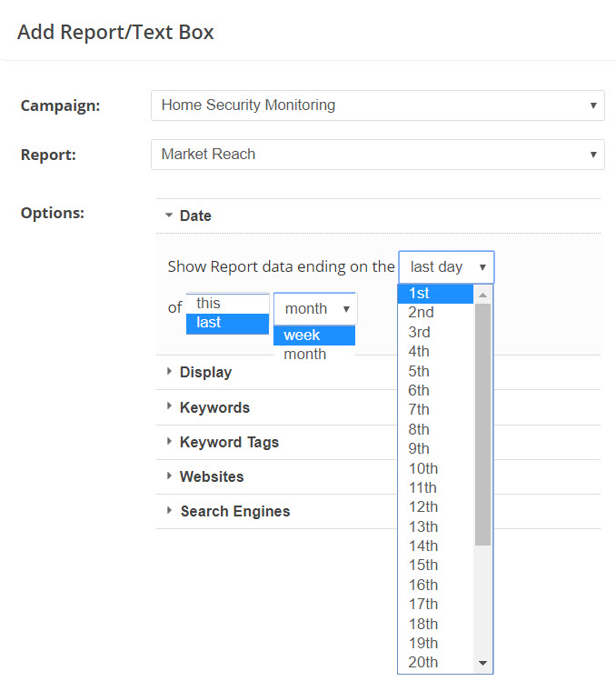Expand the Display section
The height and width of the screenshot is (681, 616).
(205, 372)
